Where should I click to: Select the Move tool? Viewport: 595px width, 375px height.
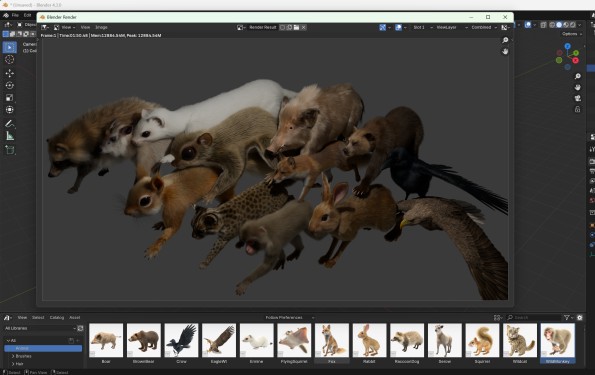tap(9, 73)
